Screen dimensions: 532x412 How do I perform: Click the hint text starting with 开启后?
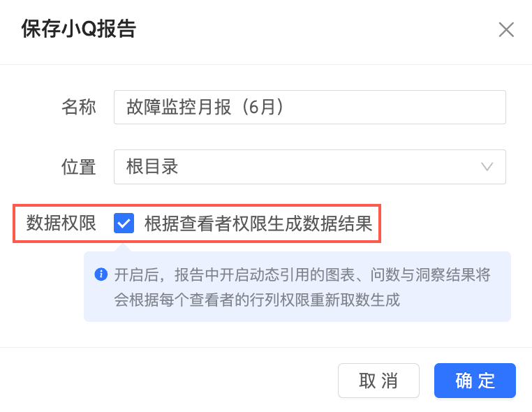[x=302, y=274]
